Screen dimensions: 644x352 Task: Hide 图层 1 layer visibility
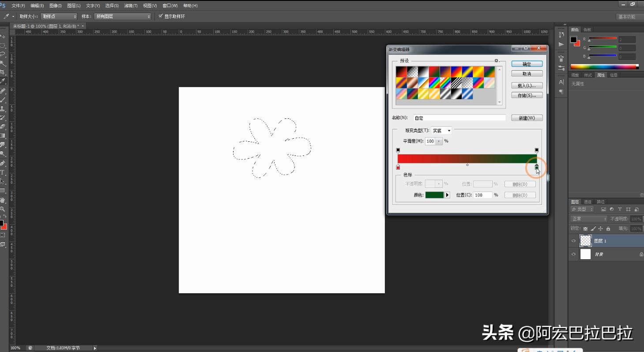pos(573,241)
